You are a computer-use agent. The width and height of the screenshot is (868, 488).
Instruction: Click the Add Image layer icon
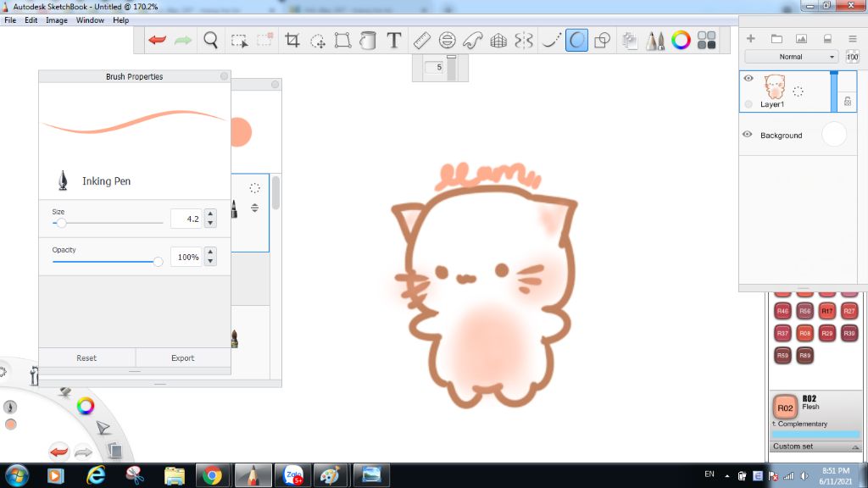801,38
